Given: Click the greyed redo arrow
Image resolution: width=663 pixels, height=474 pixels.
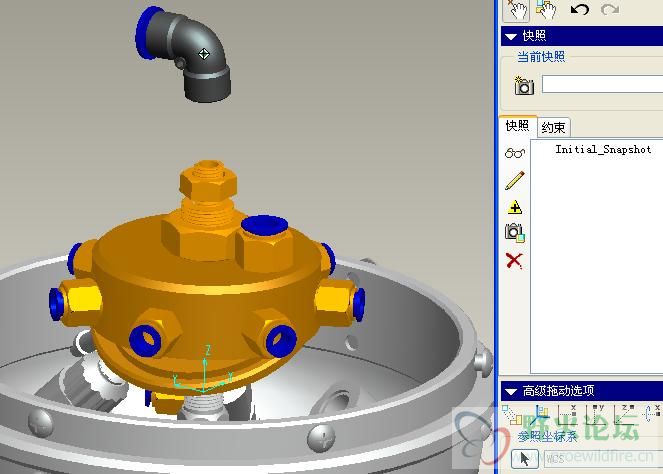Looking at the screenshot, I should coord(610,9).
